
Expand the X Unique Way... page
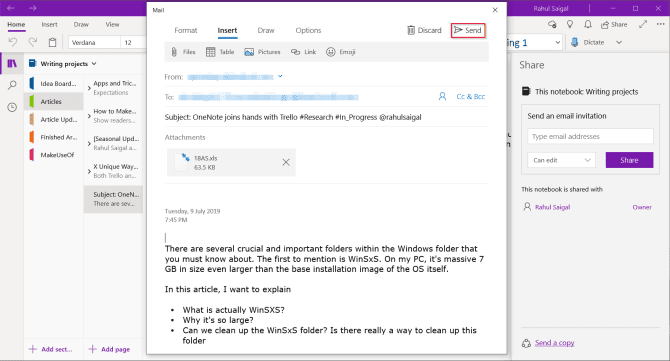coord(89,171)
